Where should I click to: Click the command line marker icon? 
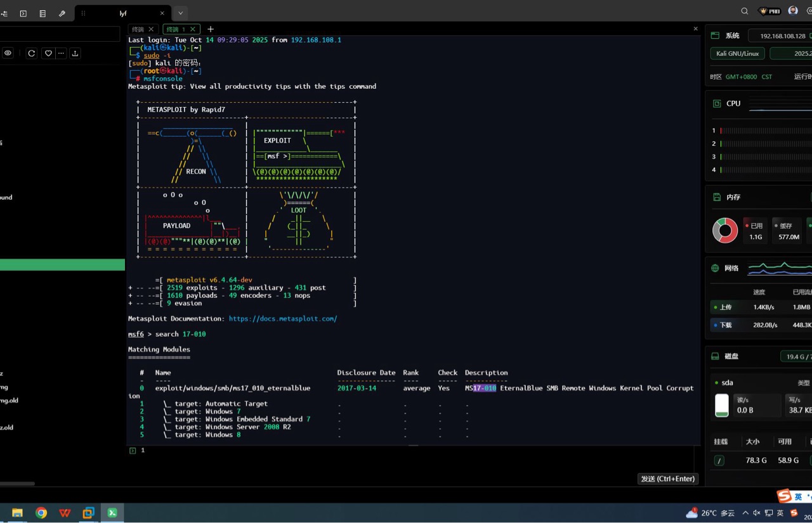[133, 451]
